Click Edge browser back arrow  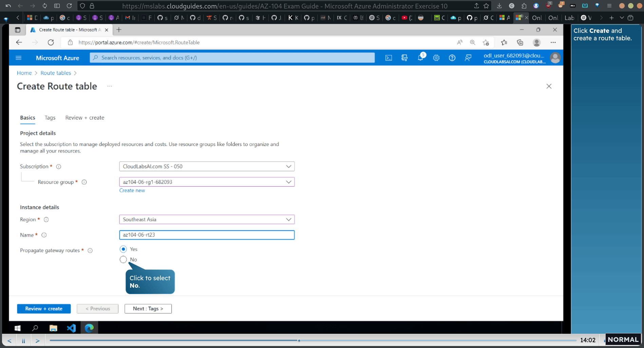pos(19,42)
